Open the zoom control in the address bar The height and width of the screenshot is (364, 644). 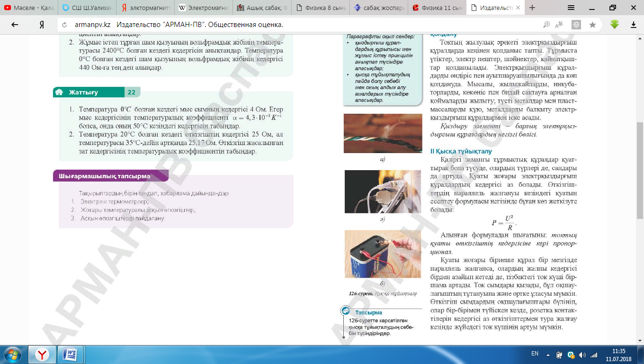[x=547, y=25]
